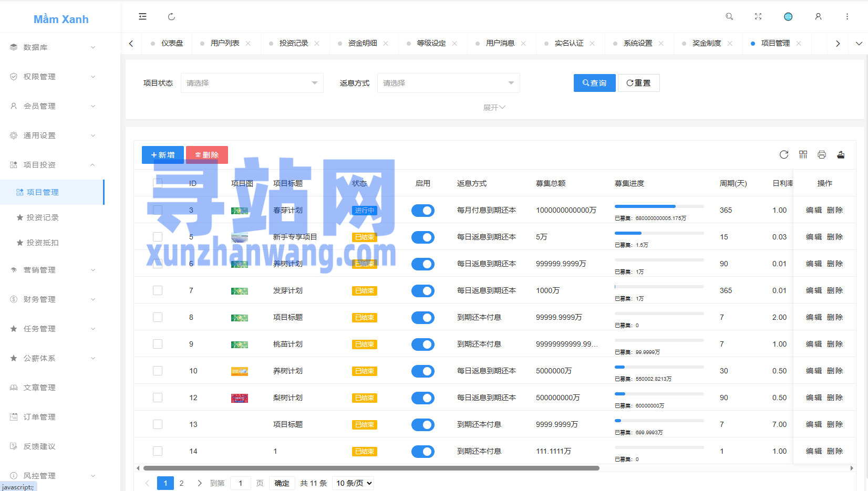Click 删除 for the ID 14 row
Image resolution: width=868 pixels, height=491 pixels.
point(835,451)
